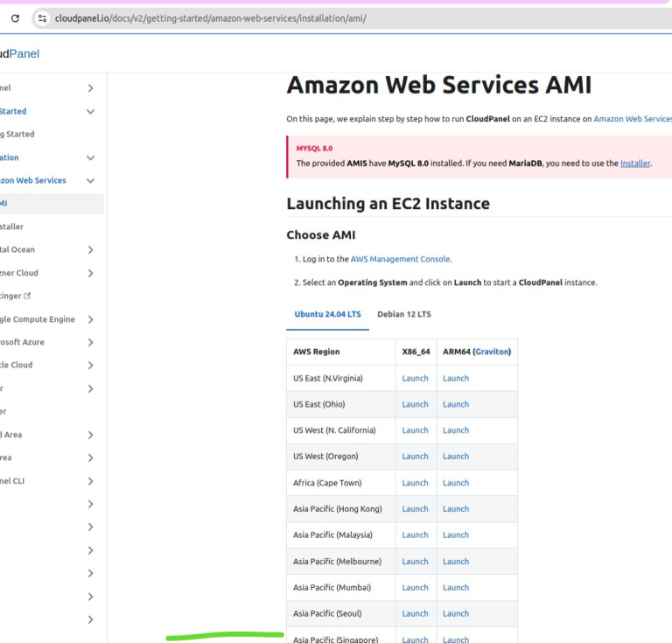Launch X86_64 AMI for US East (N.Virginia)

(415, 378)
